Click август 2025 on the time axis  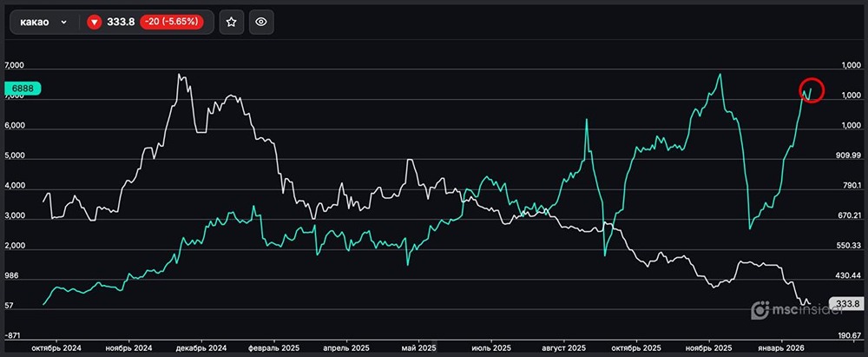coord(563,347)
